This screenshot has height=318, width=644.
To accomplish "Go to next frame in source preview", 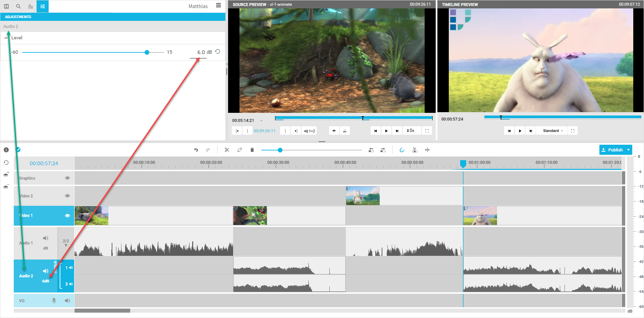I will (397, 131).
